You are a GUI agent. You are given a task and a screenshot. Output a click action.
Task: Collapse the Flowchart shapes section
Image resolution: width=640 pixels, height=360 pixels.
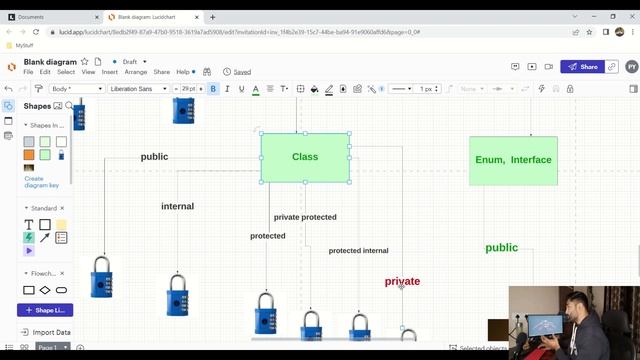point(26,273)
